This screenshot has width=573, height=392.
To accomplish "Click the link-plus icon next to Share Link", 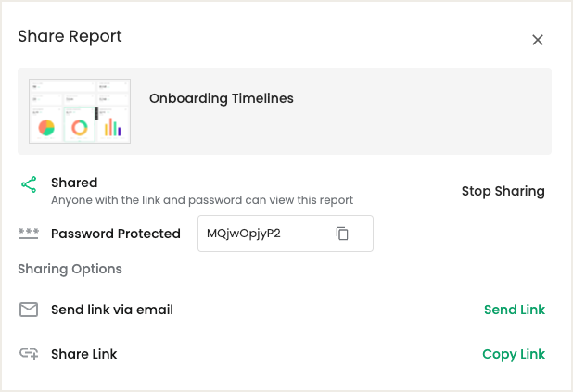I will (x=29, y=354).
